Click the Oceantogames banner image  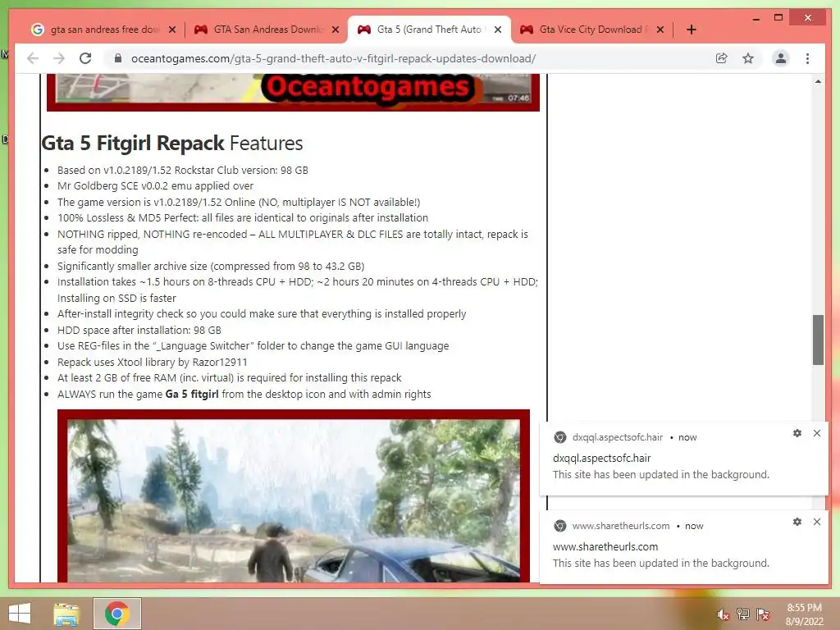click(293, 93)
